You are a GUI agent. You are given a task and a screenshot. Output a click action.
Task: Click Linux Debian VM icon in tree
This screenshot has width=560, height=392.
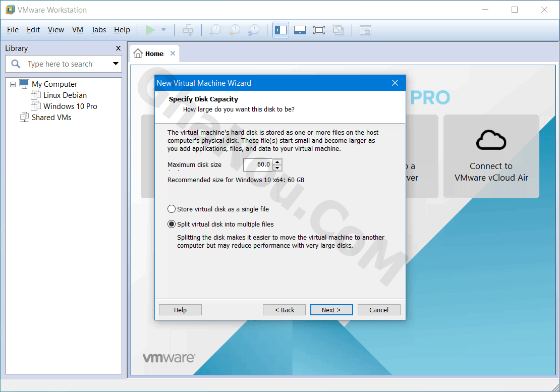(36, 95)
